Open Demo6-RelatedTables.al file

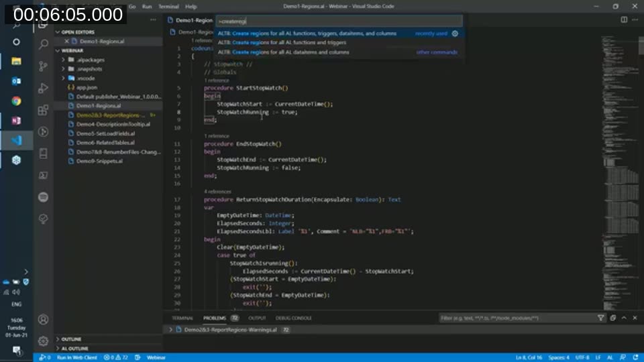(105, 142)
